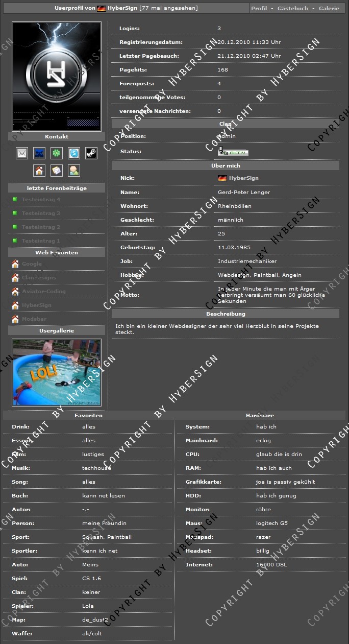The height and width of the screenshot is (644, 349).
Task: Click the HyberSign lightning avatar image
Action: [57, 76]
